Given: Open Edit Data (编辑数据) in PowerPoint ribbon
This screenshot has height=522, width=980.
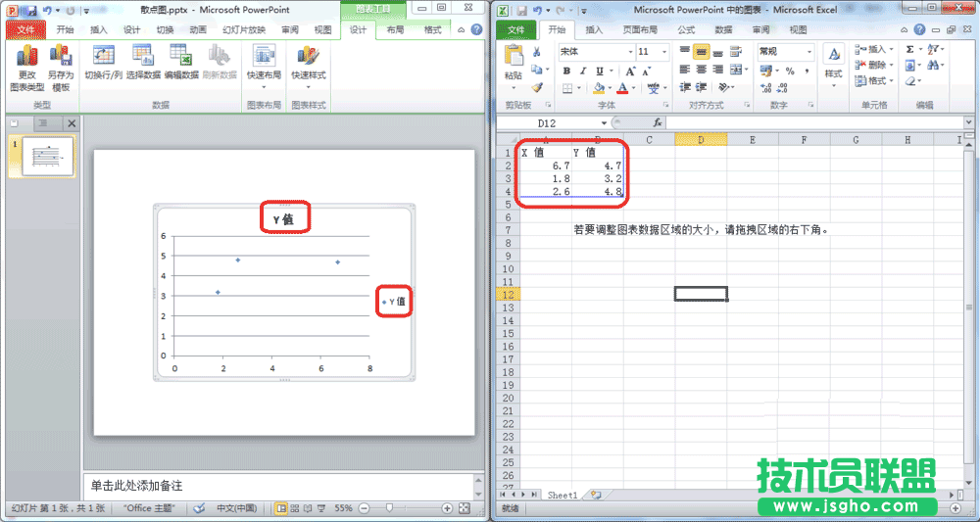Looking at the screenshot, I should coord(181,63).
